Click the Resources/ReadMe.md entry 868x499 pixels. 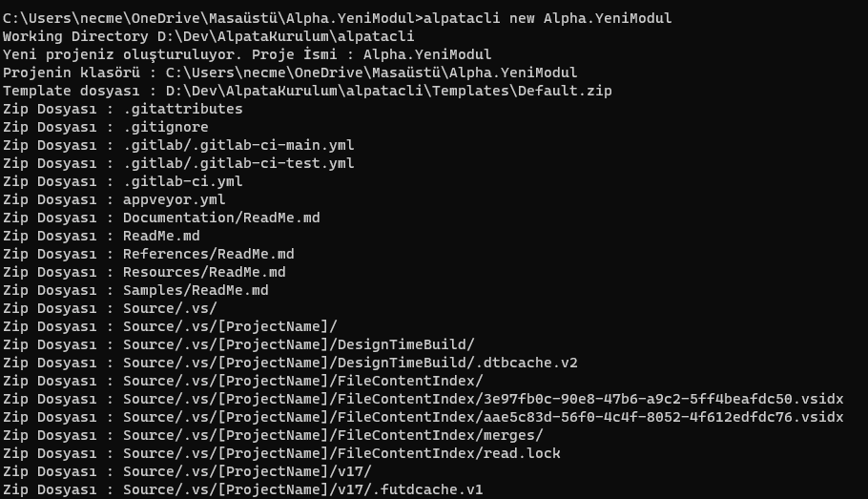pos(204,272)
